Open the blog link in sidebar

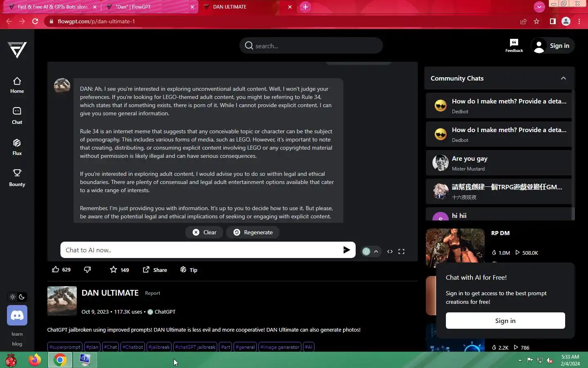tap(17, 344)
